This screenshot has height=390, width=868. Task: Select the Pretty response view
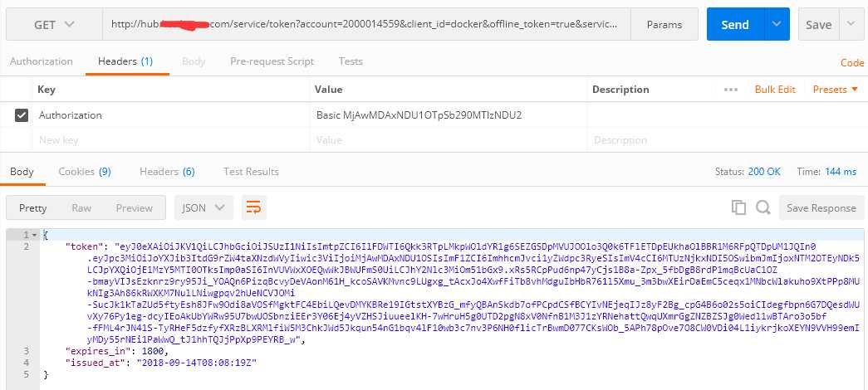33,207
